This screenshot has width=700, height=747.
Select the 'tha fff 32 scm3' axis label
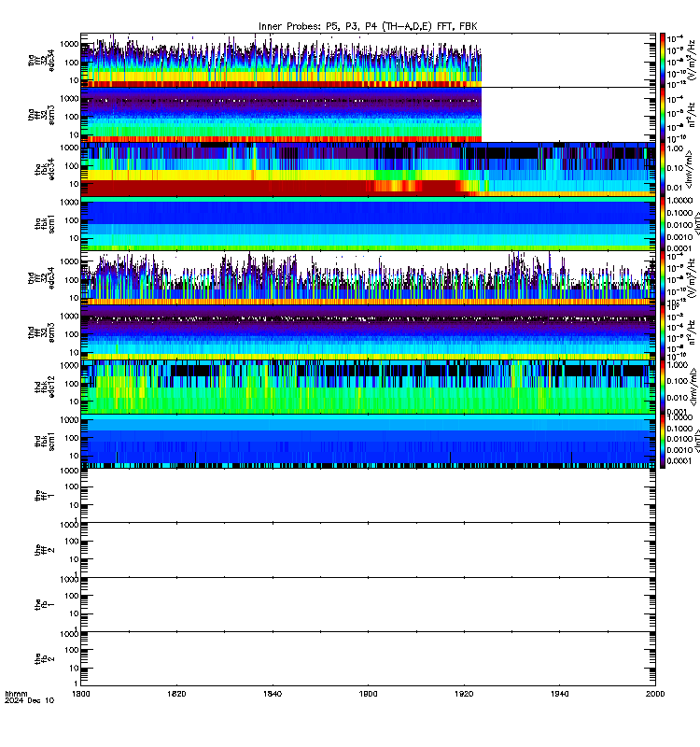coord(41,115)
